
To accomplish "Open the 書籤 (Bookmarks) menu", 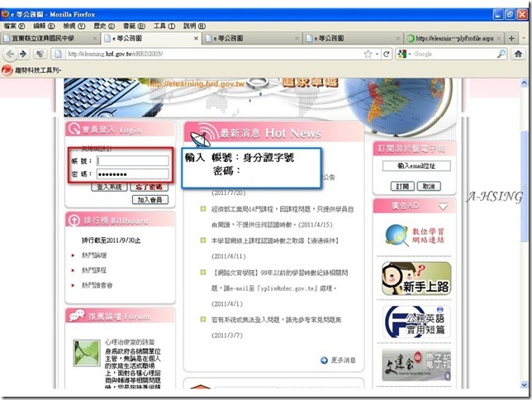I will click(134, 26).
